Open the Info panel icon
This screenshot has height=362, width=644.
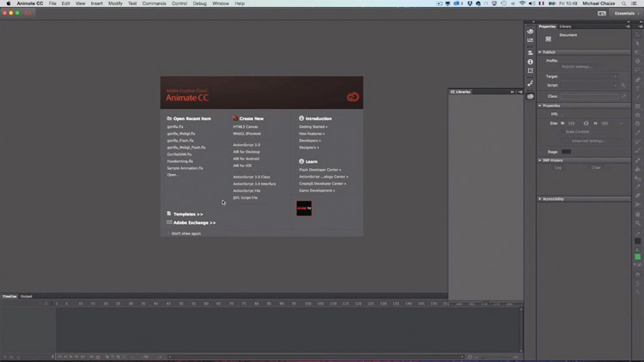(531, 62)
